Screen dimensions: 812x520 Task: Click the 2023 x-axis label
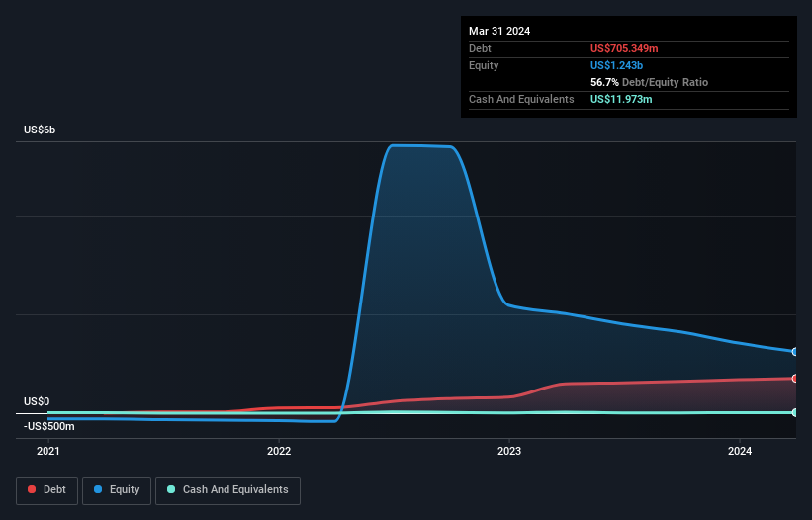tap(509, 451)
